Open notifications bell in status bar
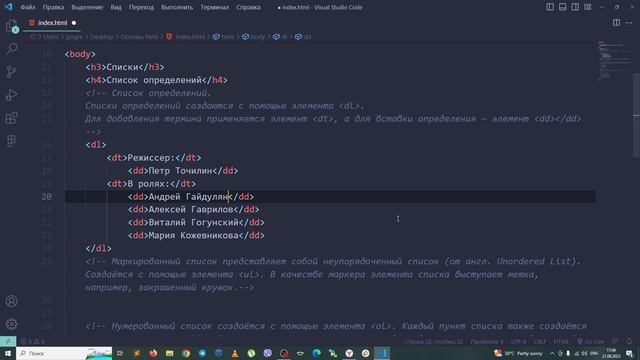The image size is (640, 360). click(x=629, y=341)
